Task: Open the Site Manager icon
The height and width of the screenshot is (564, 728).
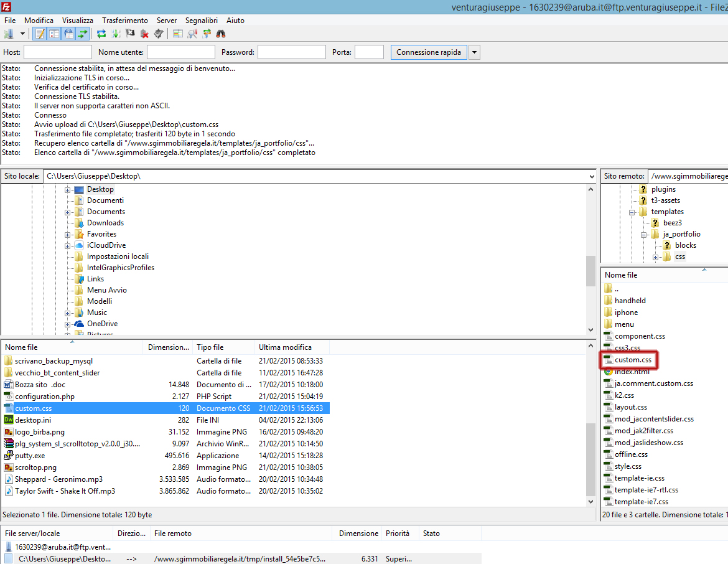Action: 9,34
